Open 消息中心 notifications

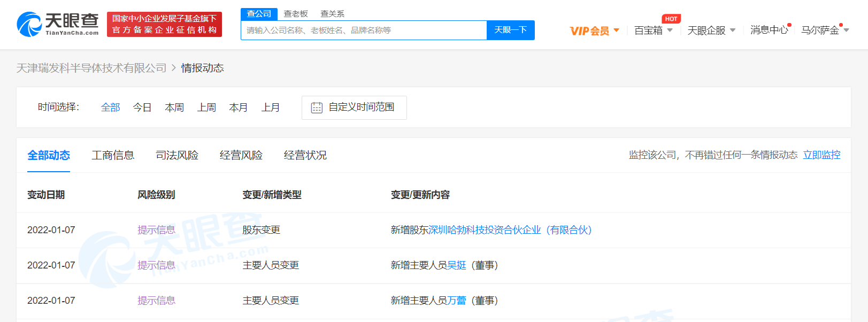(x=769, y=30)
